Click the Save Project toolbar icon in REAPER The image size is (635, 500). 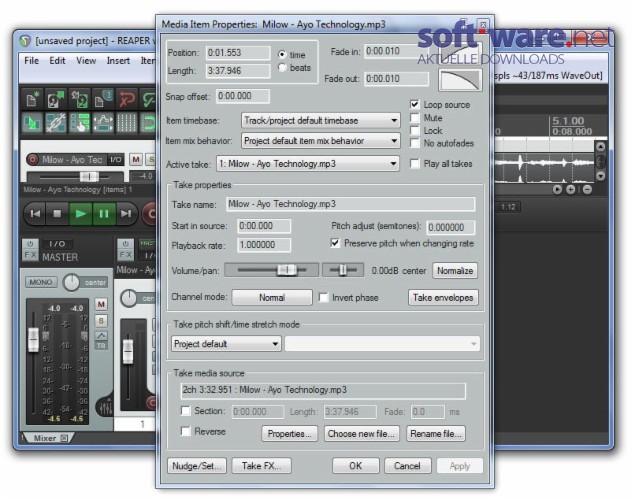pyautogui.click(x=79, y=99)
